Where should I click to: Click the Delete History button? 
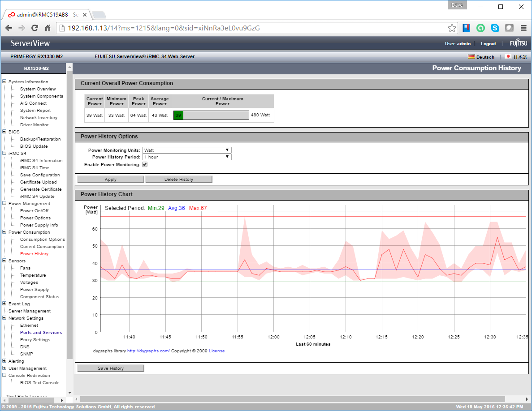[178, 180]
